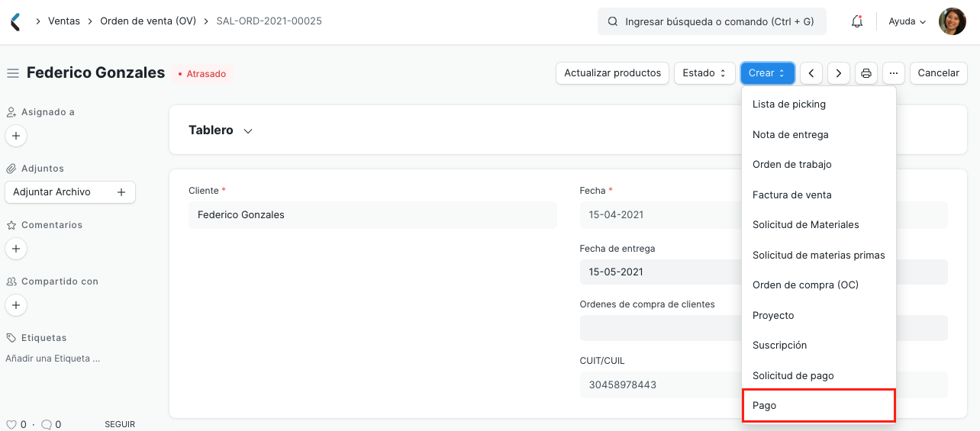Viewport: 980px width, 431px height.
Task: Choose Proyecto from Crear menu
Action: [819, 315]
